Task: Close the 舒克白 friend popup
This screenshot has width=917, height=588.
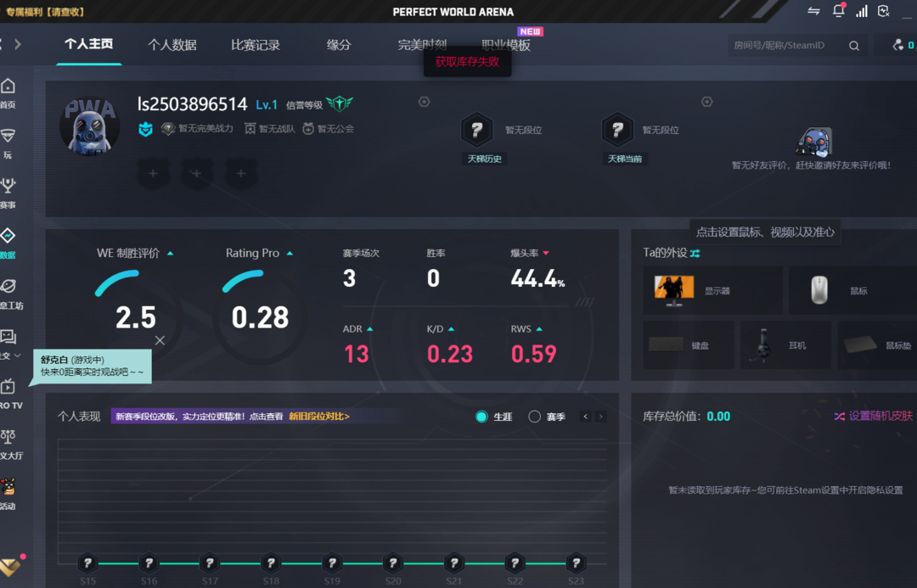Action: pyautogui.click(x=160, y=340)
